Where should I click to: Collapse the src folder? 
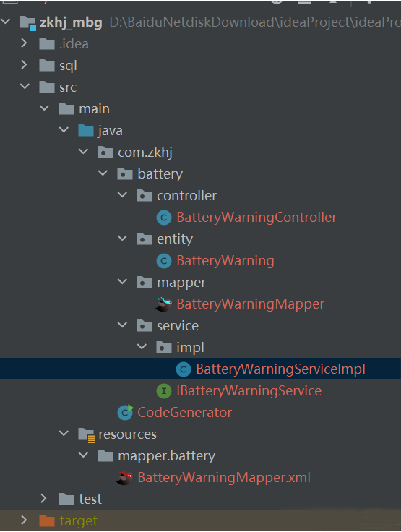tap(25, 87)
